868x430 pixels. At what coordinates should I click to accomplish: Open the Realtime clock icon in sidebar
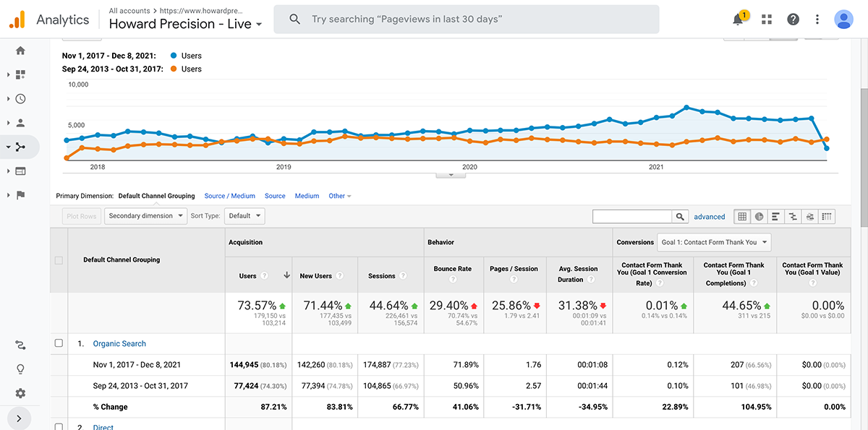(20, 99)
